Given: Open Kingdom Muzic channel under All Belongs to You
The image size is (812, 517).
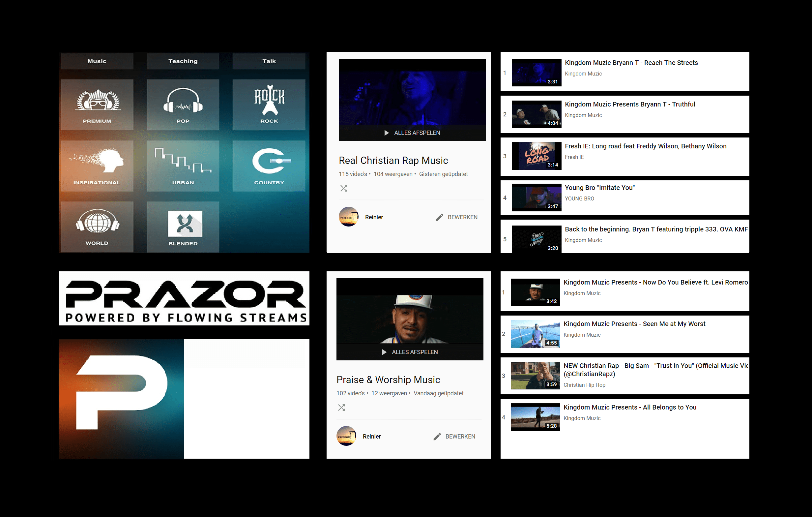Looking at the screenshot, I should point(582,418).
